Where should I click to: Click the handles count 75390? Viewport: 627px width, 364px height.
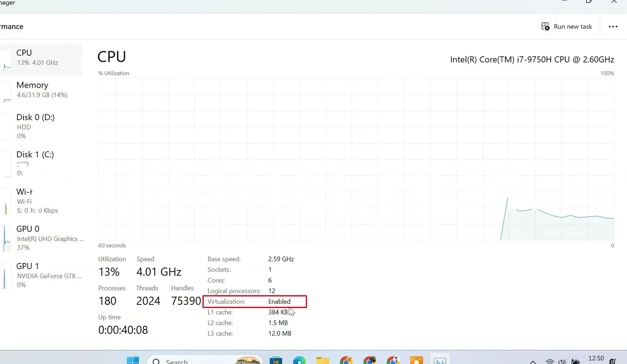[x=186, y=301]
